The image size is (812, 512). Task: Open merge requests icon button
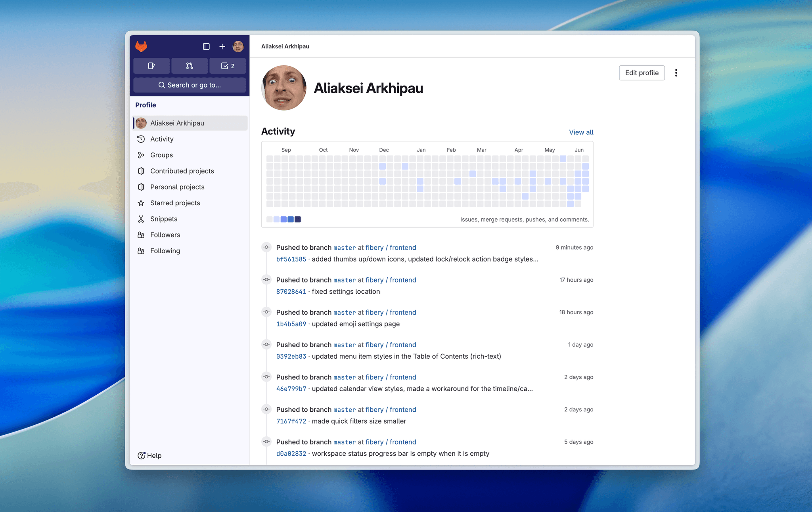[x=189, y=66]
